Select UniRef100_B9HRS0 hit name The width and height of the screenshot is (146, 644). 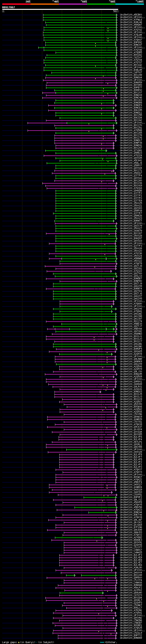point(131,90)
